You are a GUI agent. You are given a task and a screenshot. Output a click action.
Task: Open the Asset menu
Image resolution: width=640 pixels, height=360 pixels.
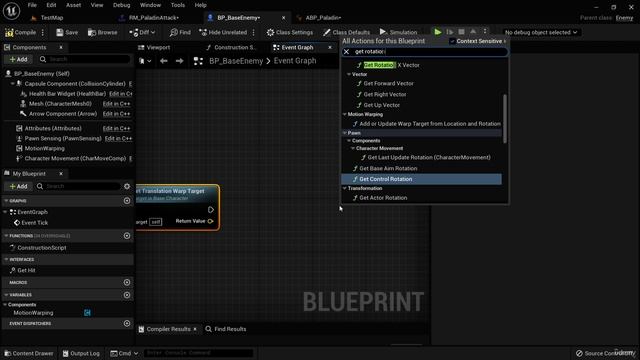[73, 5]
